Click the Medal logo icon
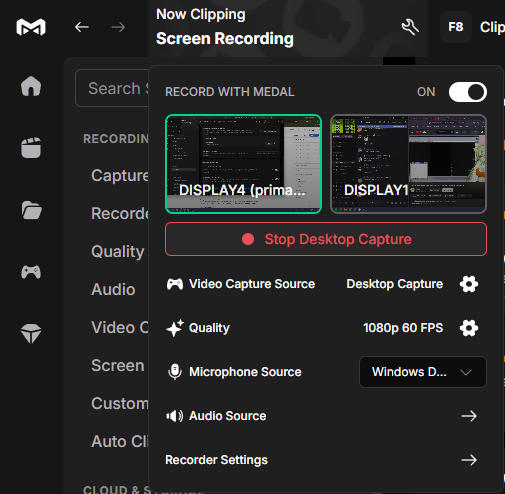This screenshot has width=505, height=494. coord(31,27)
